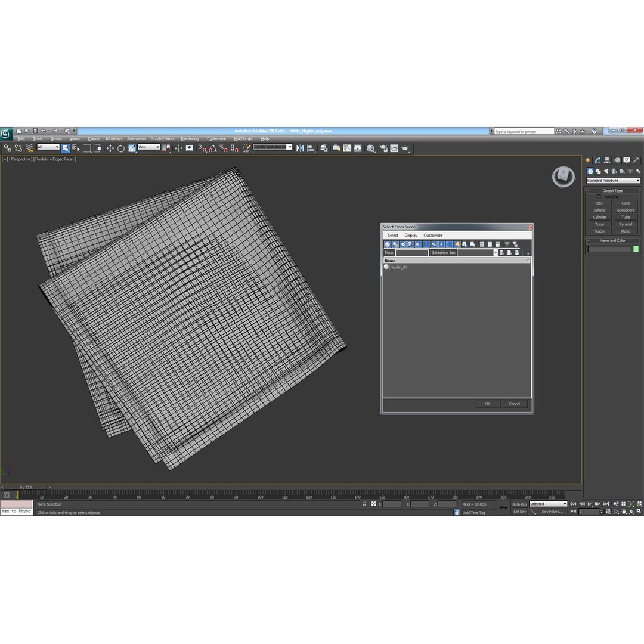Viewport: 644px width, 644px height.
Task: Click the Select and Link tool
Action: click(x=7, y=148)
